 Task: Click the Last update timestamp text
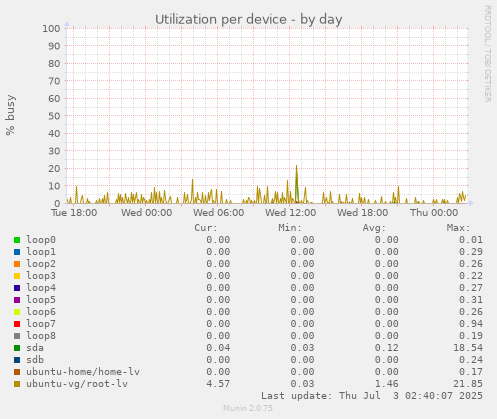pyautogui.click(x=372, y=396)
